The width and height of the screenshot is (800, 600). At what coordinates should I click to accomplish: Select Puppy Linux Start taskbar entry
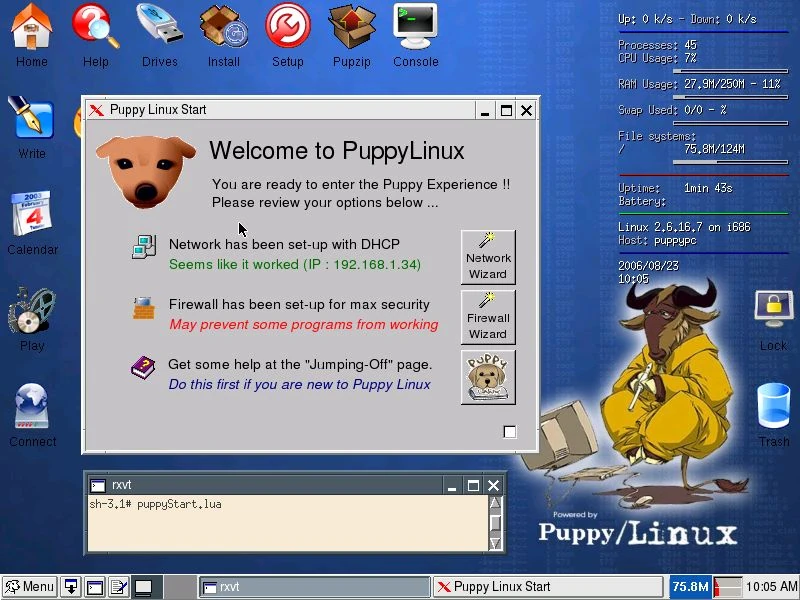pyautogui.click(x=546, y=587)
